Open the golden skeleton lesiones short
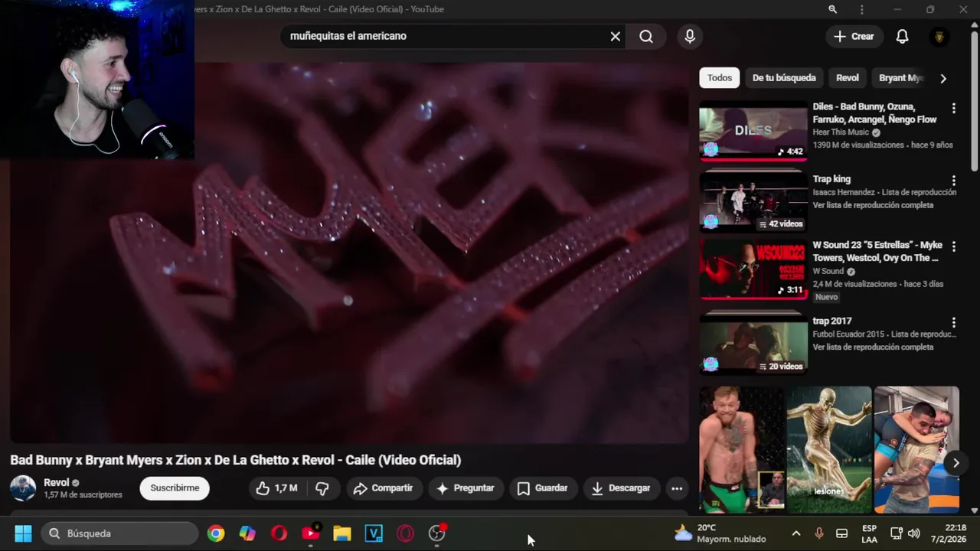 829,450
